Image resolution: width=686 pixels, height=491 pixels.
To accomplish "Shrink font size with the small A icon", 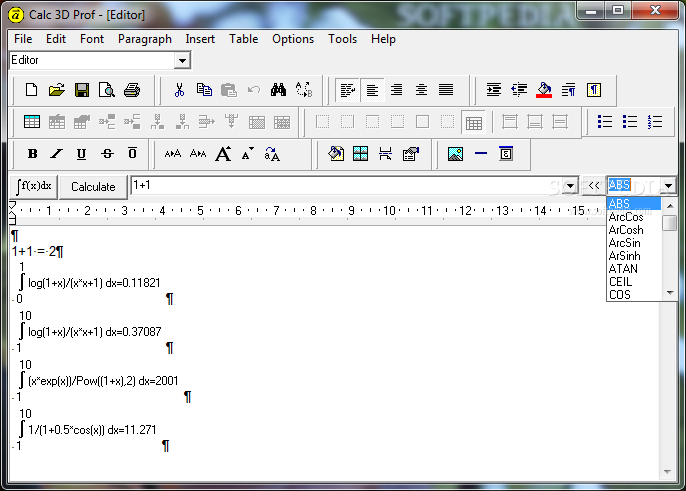I will pyautogui.click(x=248, y=154).
